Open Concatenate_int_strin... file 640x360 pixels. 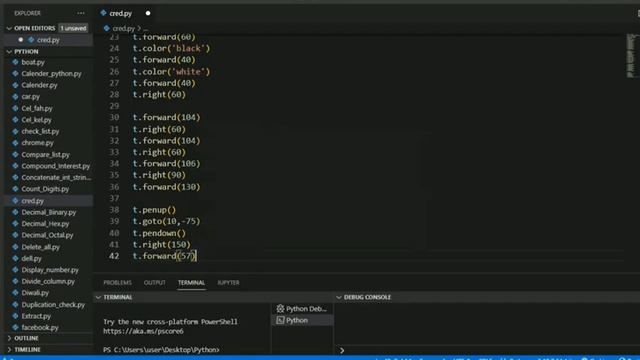56,178
